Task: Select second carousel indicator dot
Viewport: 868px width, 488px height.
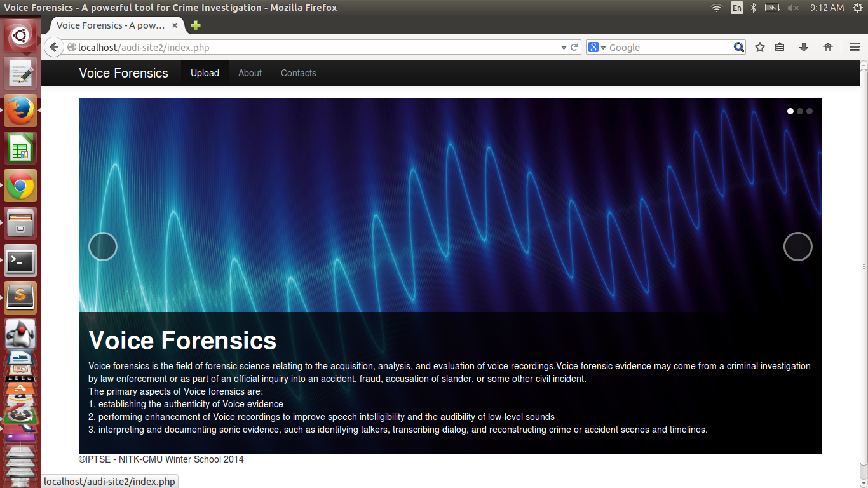Action: click(x=800, y=111)
